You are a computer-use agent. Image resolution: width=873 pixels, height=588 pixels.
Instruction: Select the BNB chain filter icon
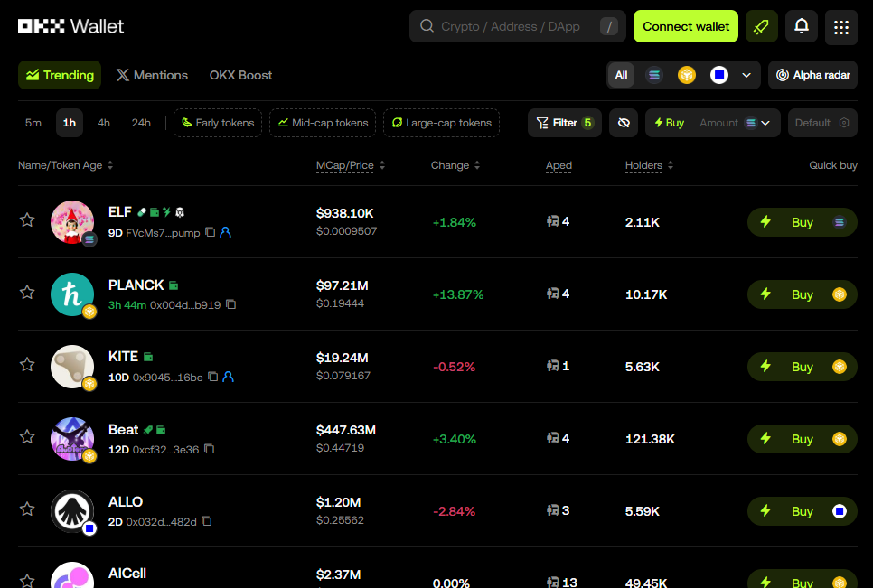point(687,75)
